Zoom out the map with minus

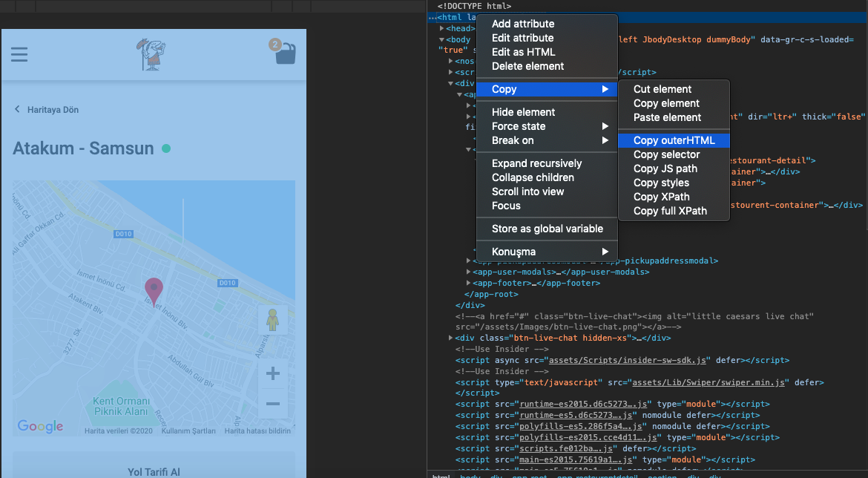coord(272,404)
